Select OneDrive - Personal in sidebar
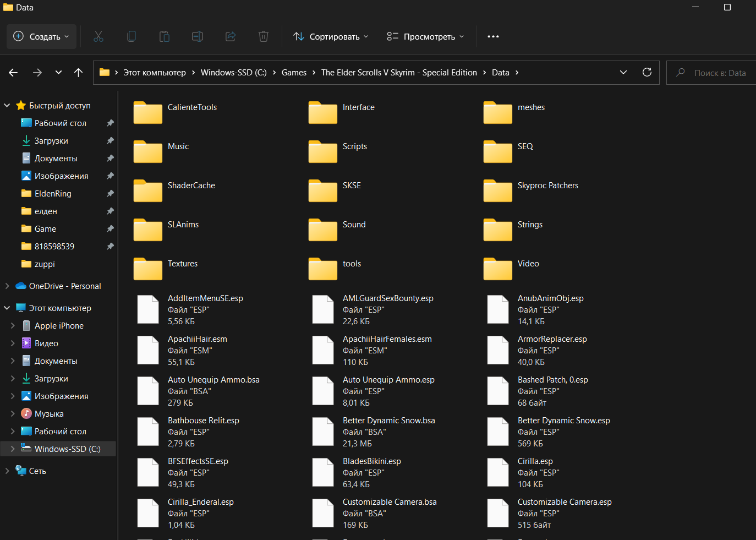Screen dimensions: 756x540 point(65,286)
